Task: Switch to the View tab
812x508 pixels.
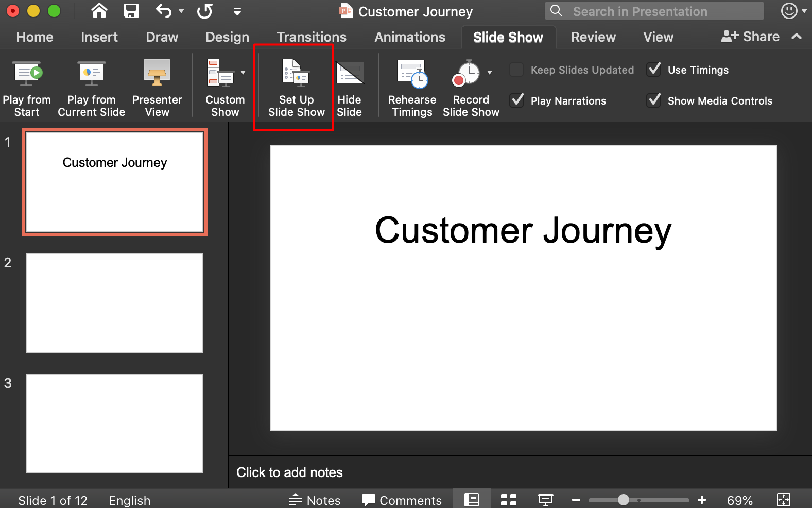Action: tap(658, 37)
